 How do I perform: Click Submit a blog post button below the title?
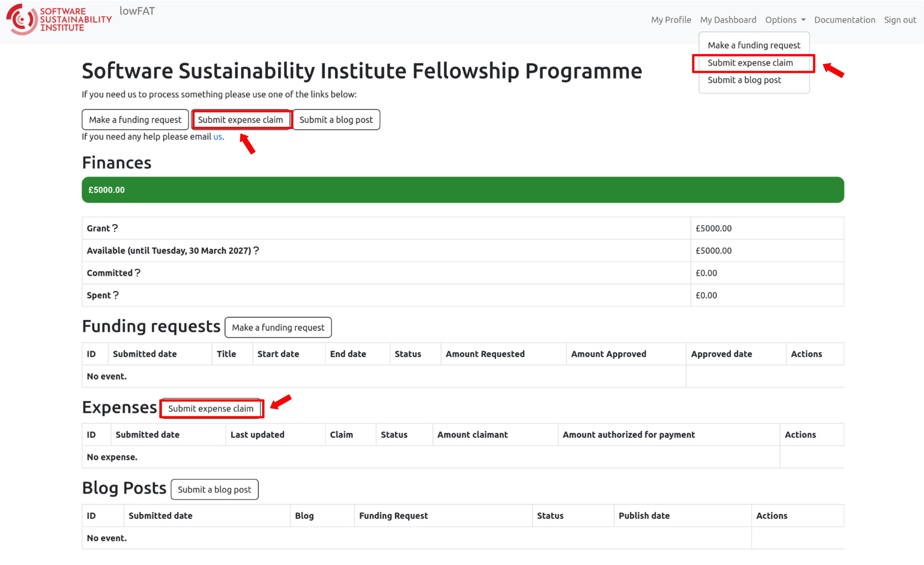336,120
